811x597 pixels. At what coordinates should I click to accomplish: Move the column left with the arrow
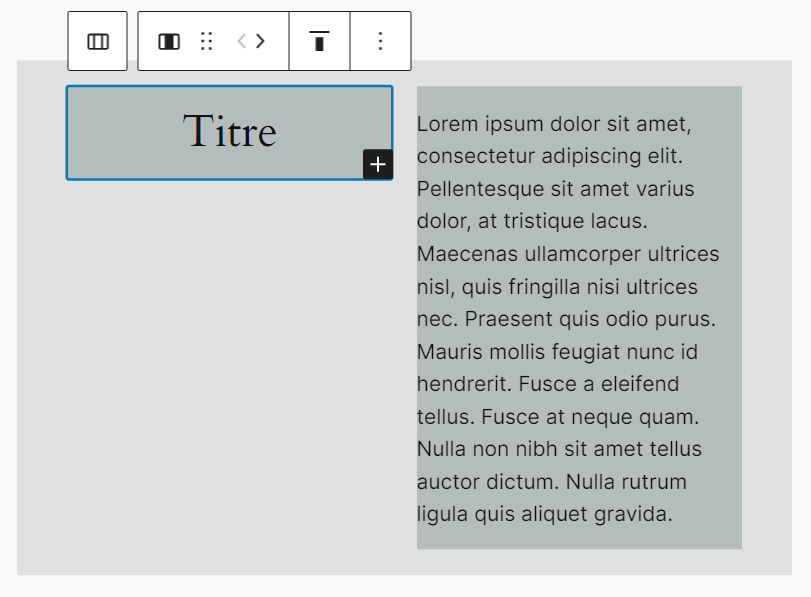pos(242,41)
